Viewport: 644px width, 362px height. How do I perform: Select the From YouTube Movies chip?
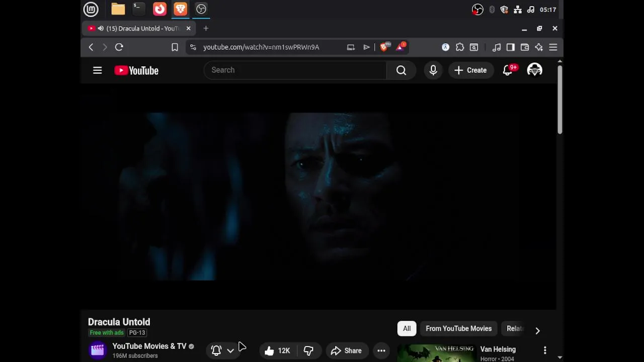pyautogui.click(x=459, y=329)
